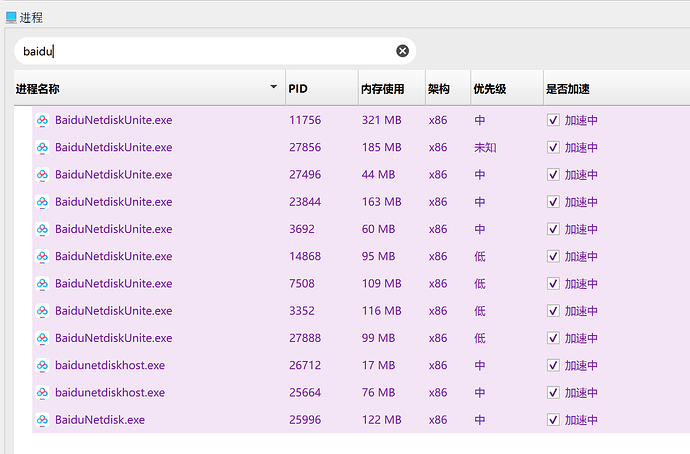Uncheck acceleration for PID 25664

553,393
